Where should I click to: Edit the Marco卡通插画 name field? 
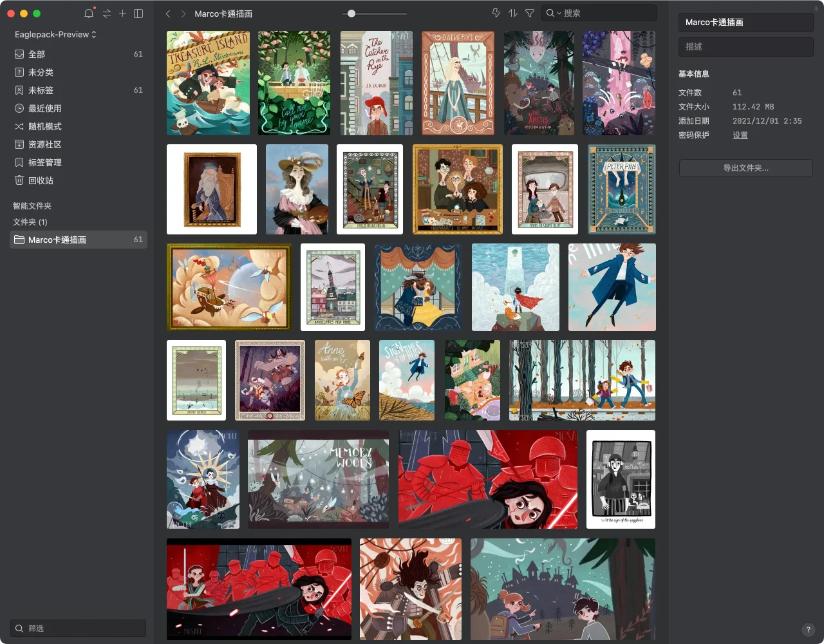click(x=746, y=22)
